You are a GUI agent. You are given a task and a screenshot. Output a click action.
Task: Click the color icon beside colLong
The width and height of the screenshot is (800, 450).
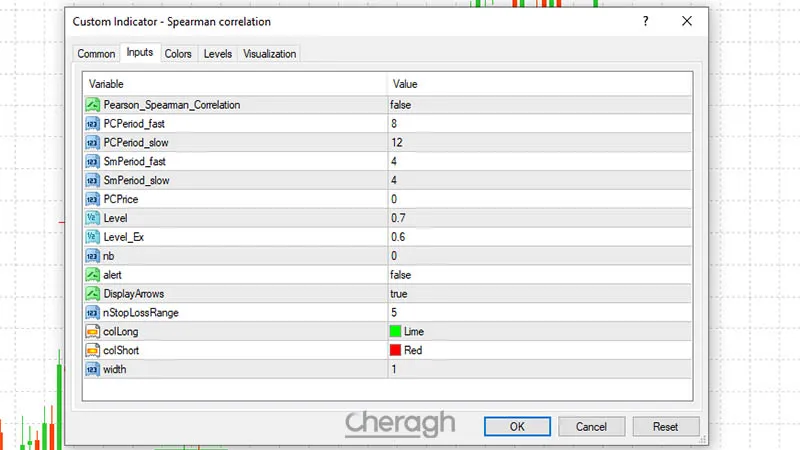(x=92, y=331)
